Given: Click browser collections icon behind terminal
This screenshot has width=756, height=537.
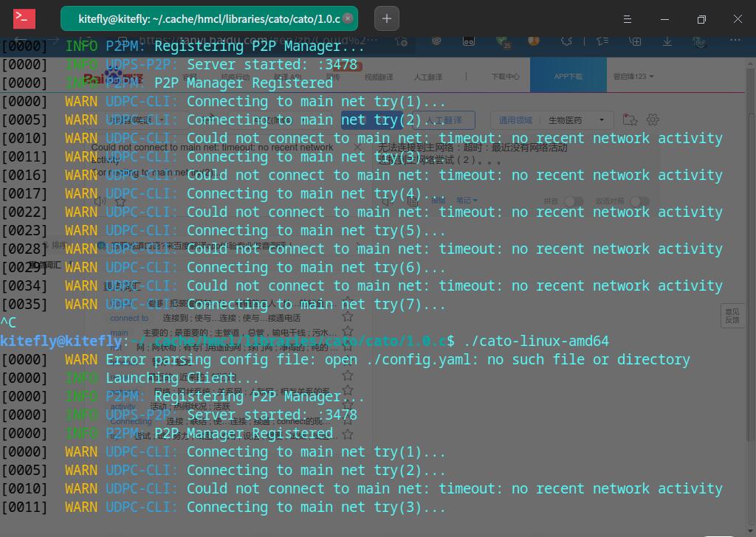Looking at the screenshot, I should pyautogui.click(x=635, y=41).
